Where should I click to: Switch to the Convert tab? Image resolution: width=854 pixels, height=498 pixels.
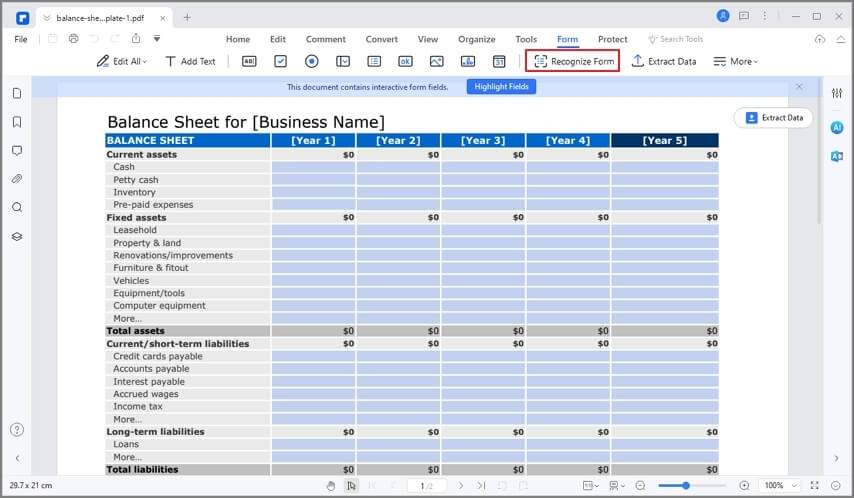(x=381, y=39)
